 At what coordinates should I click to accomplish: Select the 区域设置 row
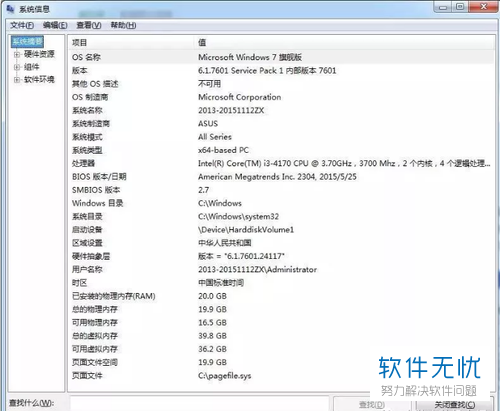(x=281, y=243)
